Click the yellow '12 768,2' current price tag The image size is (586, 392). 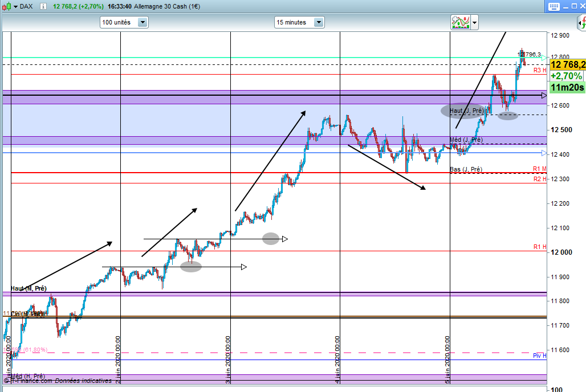tap(568, 64)
